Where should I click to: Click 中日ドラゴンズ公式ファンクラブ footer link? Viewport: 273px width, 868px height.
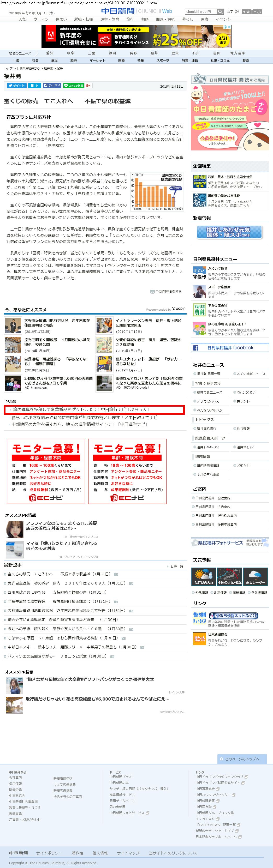[x=219, y=776]
